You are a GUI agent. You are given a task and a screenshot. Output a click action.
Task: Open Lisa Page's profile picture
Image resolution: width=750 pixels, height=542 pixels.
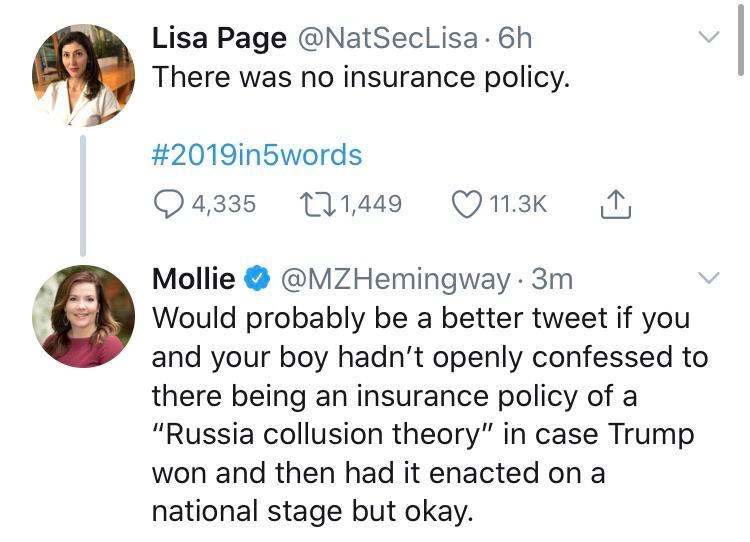[x=83, y=75]
